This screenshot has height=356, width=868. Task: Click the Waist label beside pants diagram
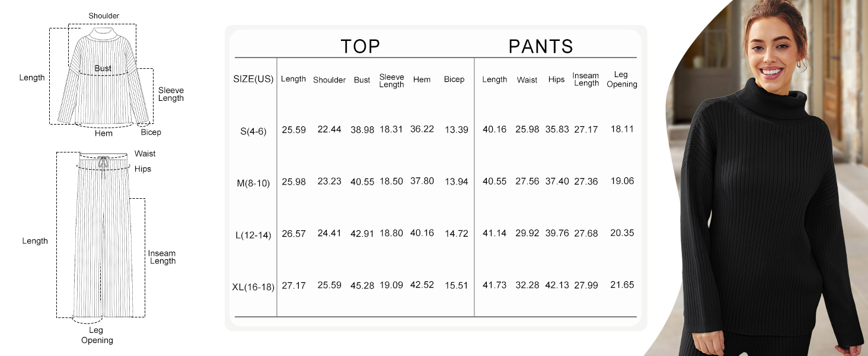tap(145, 154)
